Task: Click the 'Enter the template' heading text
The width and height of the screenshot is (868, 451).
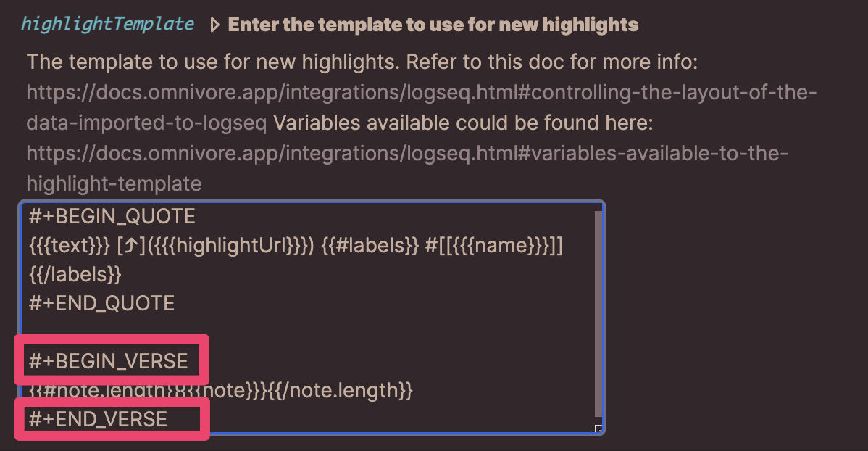Action: click(433, 25)
